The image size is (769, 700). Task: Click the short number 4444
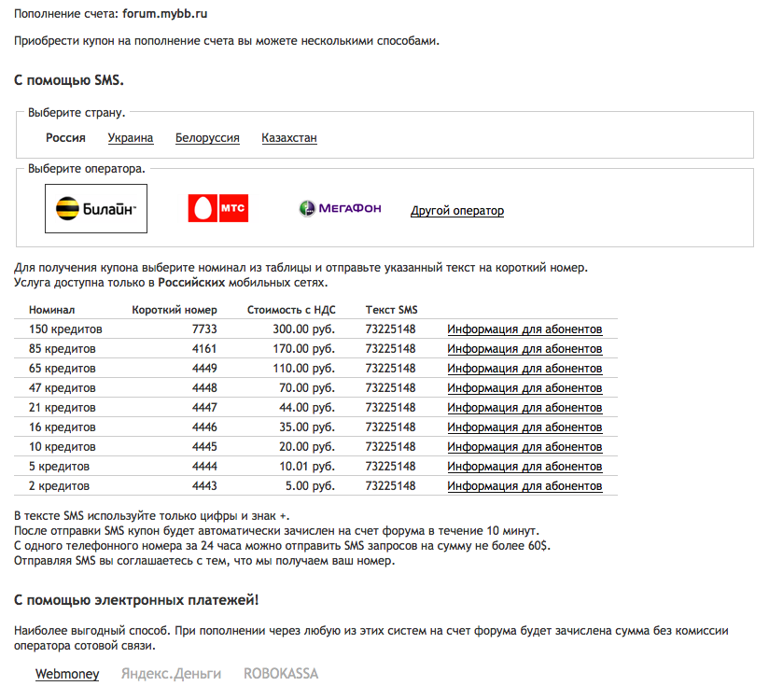204,467
